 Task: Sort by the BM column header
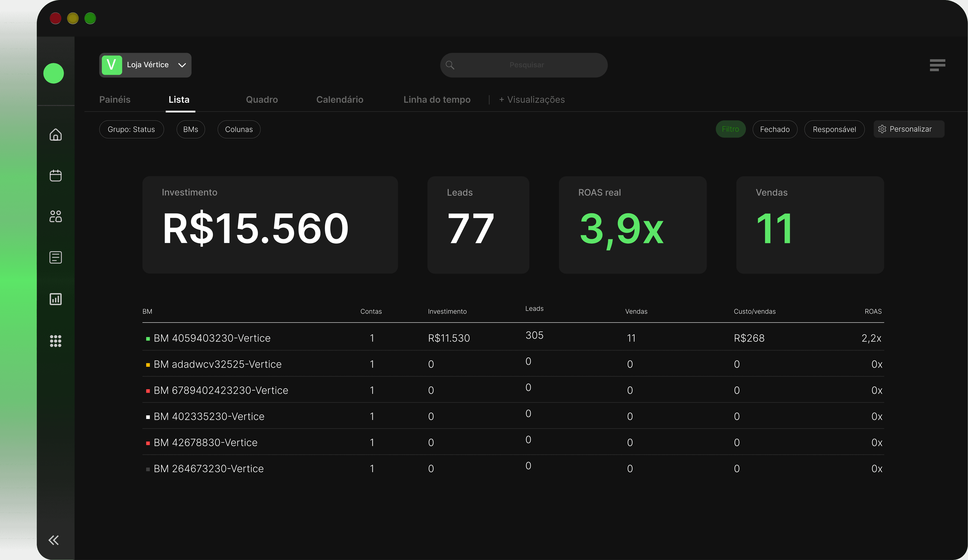coord(147,311)
